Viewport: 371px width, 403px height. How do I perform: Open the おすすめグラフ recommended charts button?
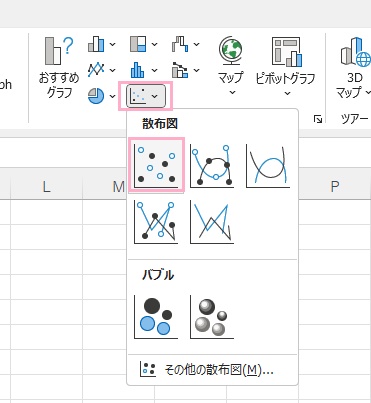tap(59, 68)
